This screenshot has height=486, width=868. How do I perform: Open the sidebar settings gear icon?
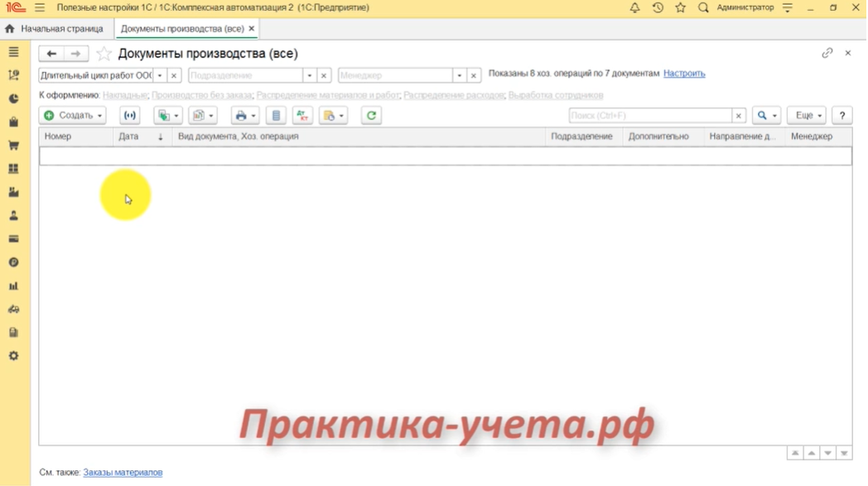13,356
